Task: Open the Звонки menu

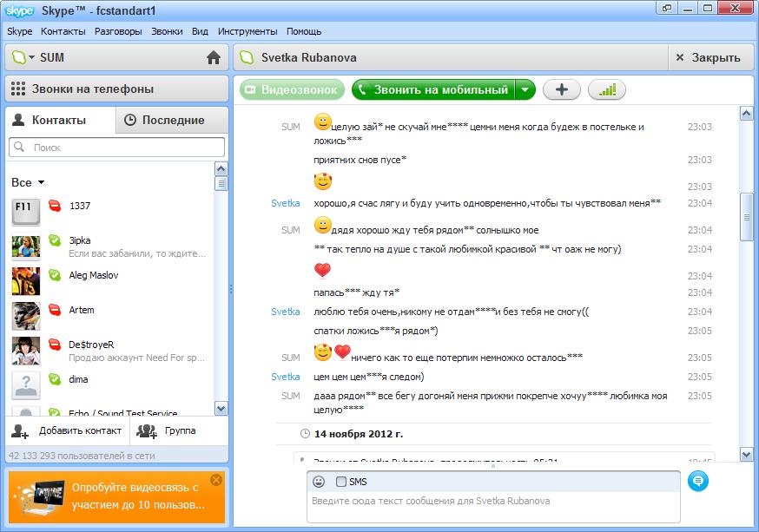Action: point(167,31)
